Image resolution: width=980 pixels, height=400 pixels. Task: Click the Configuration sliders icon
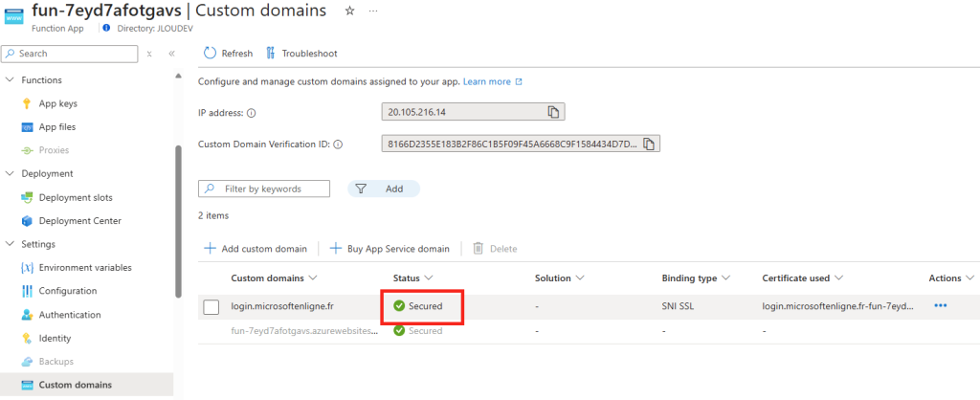point(27,291)
